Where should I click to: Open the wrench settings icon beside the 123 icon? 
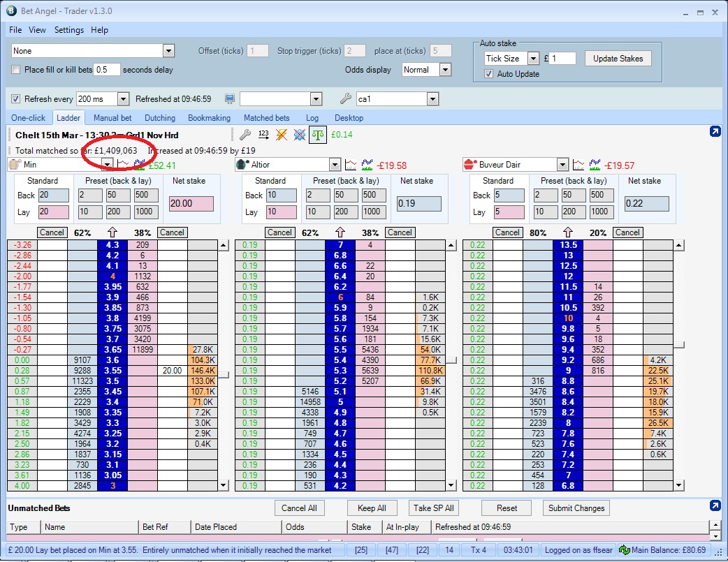point(246,134)
